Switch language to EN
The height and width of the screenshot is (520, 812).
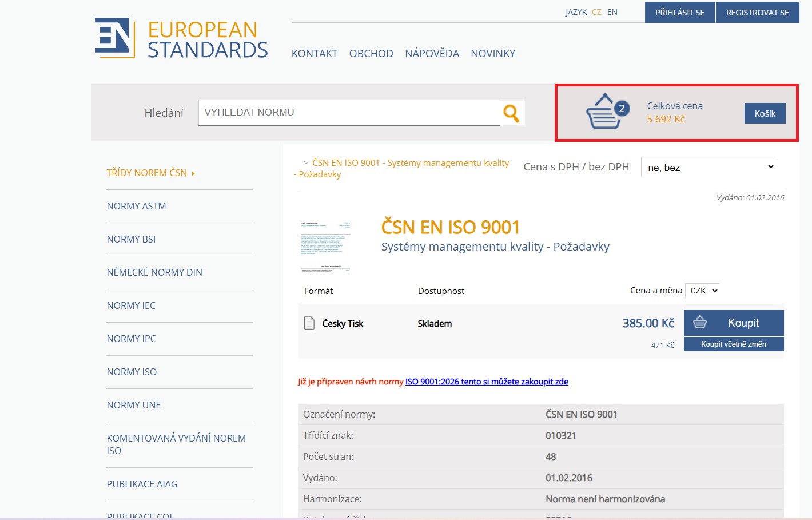pyautogui.click(x=612, y=12)
